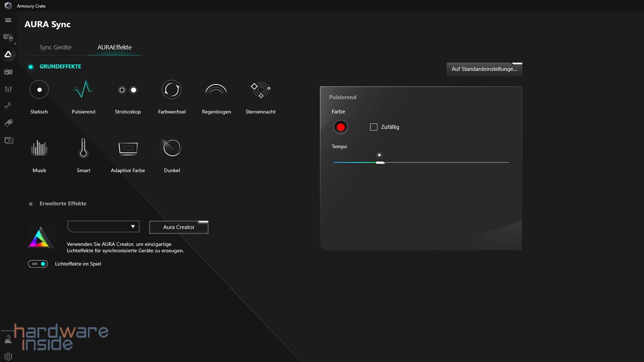Open the red Farbe color swatch
This screenshot has height=362, width=644.
click(x=340, y=127)
